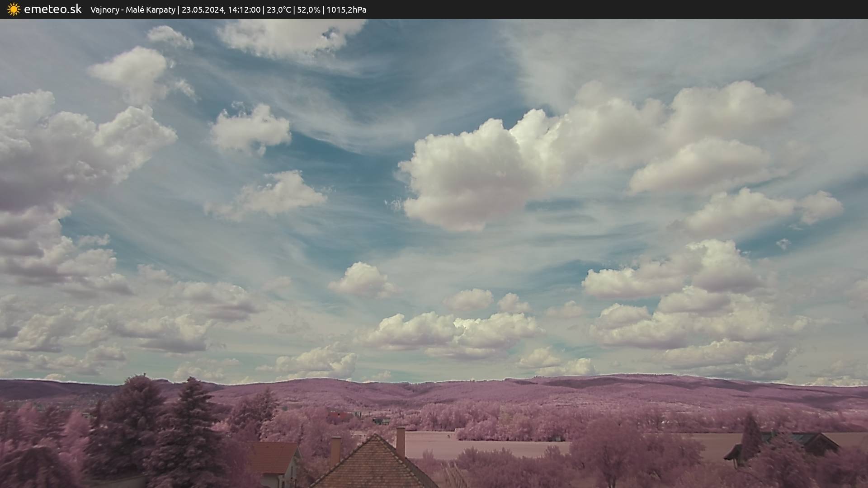Click the tall chimney on the central roof
The width and height of the screenshot is (868, 488).
pos(401,441)
